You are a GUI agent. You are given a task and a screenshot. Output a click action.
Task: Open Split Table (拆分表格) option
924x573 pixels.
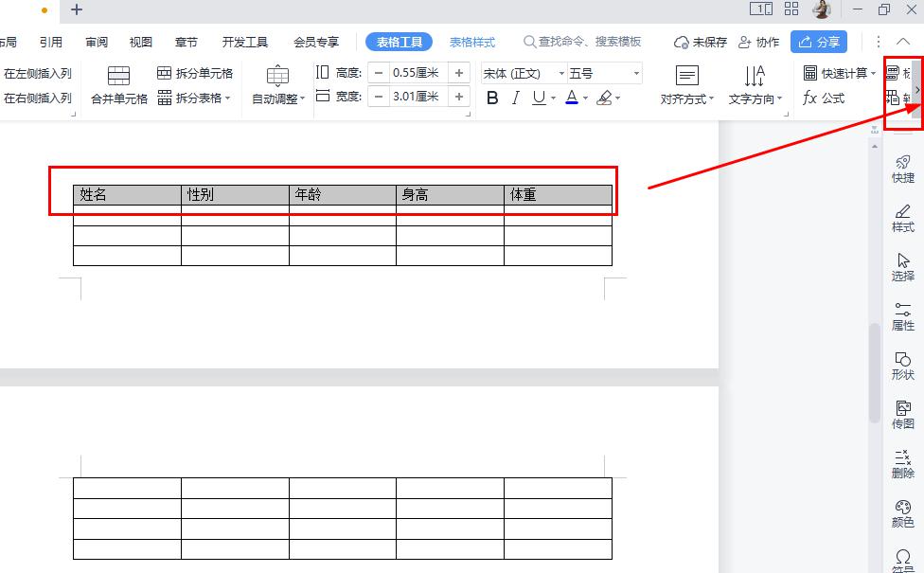point(194,98)
